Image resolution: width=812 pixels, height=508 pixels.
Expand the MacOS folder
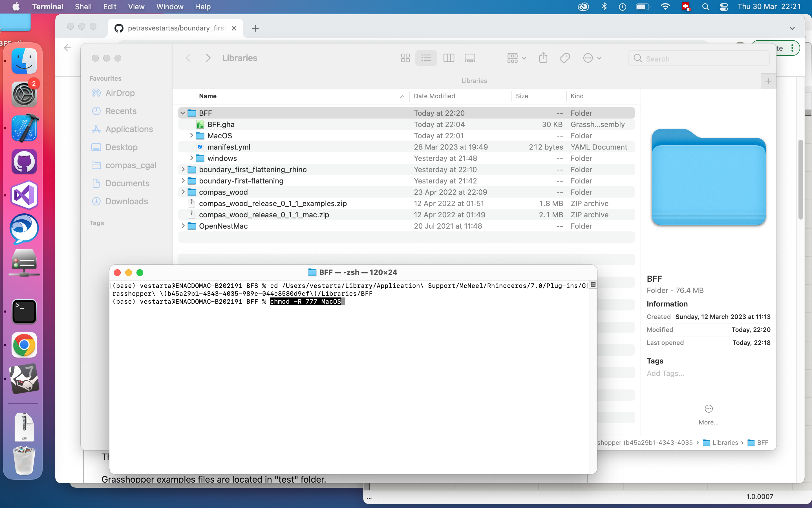tap(191, 135)
